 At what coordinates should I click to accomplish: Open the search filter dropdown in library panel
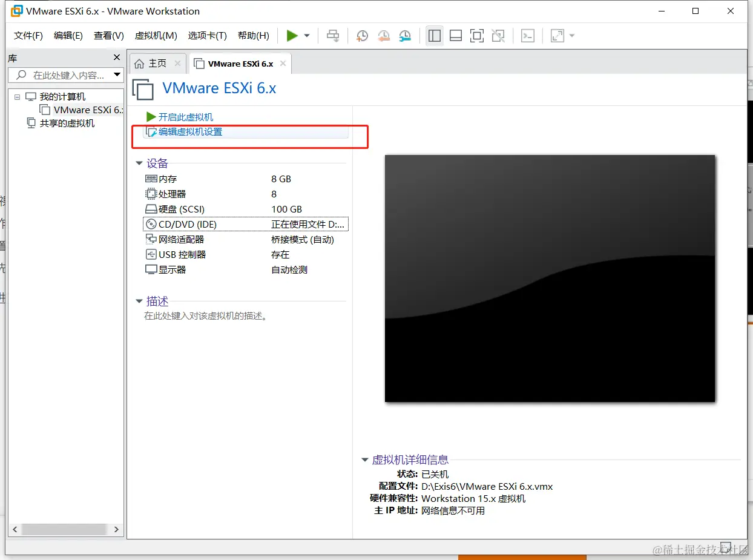point(117,74)
